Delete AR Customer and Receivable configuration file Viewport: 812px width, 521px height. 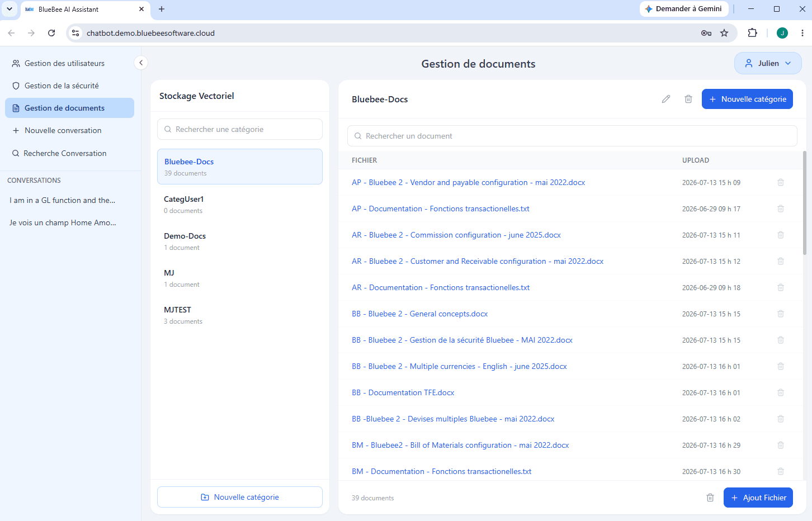click(781, 261)
